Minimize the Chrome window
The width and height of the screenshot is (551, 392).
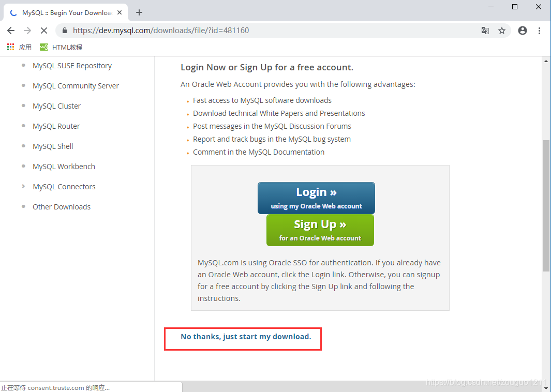[492, 7]
